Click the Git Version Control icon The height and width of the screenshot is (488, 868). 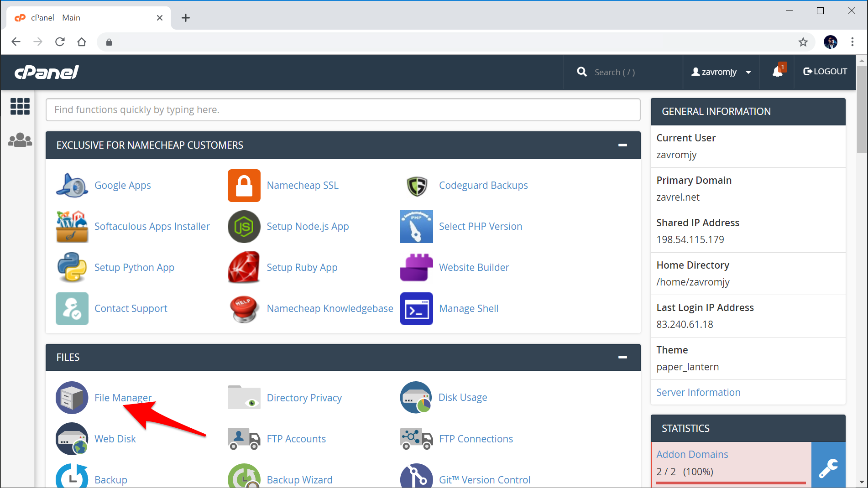tap(417, 477)
